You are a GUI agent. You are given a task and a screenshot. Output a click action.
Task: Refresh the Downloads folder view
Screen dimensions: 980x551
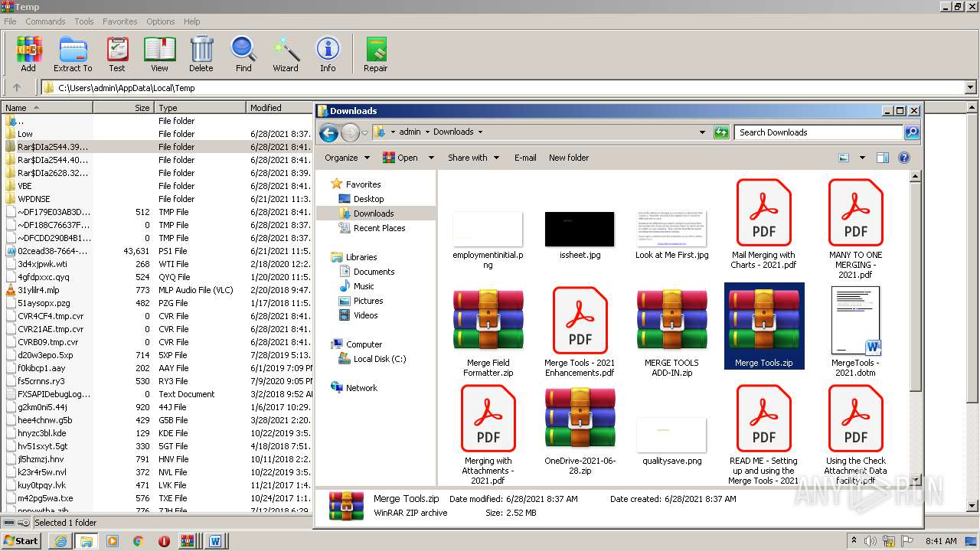pos(721,132)
